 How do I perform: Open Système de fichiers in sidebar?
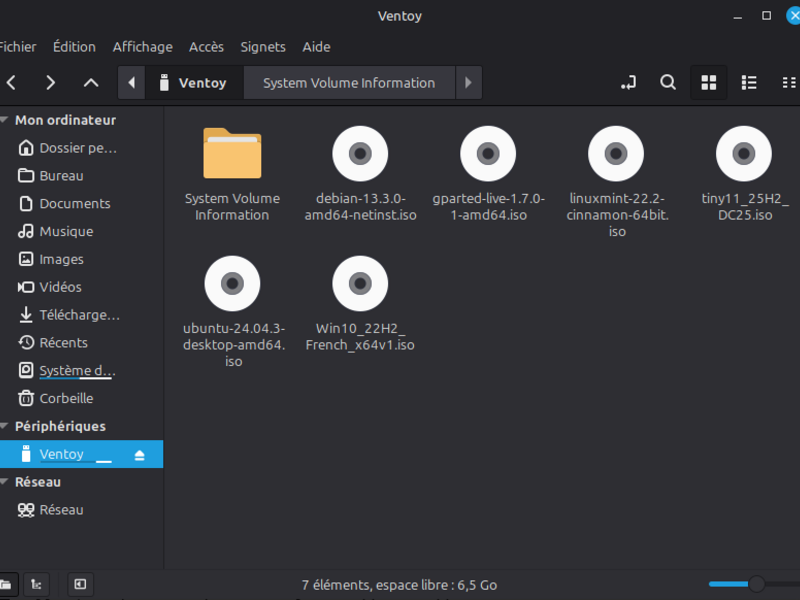[x=82, y=370]
